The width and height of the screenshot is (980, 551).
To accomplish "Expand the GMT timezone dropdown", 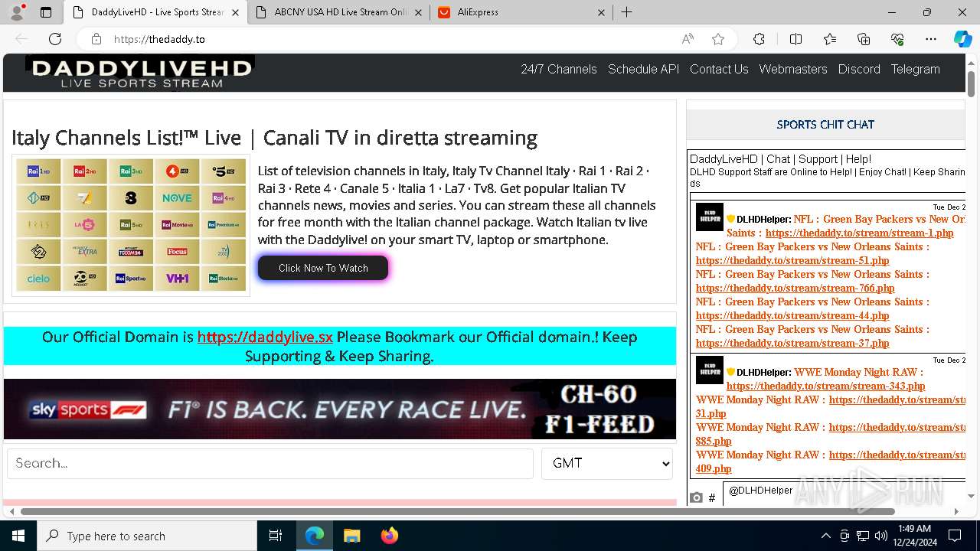I will point(607,463).
